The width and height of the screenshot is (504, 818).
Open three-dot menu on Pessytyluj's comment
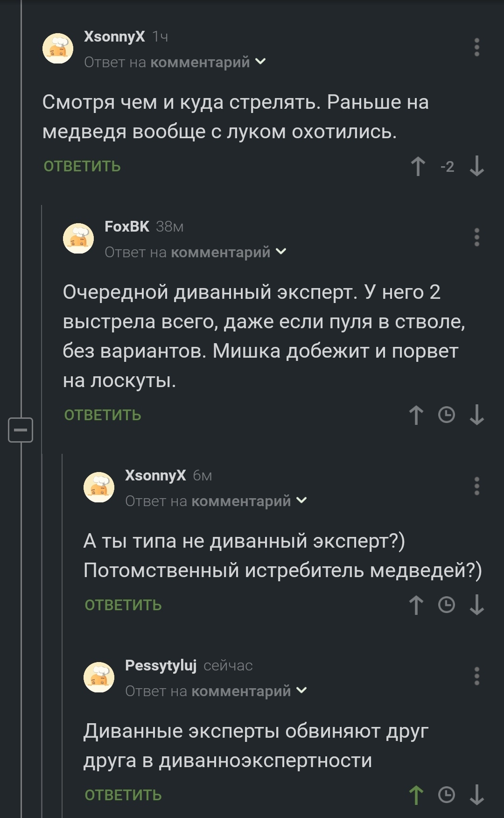[476, 676]
